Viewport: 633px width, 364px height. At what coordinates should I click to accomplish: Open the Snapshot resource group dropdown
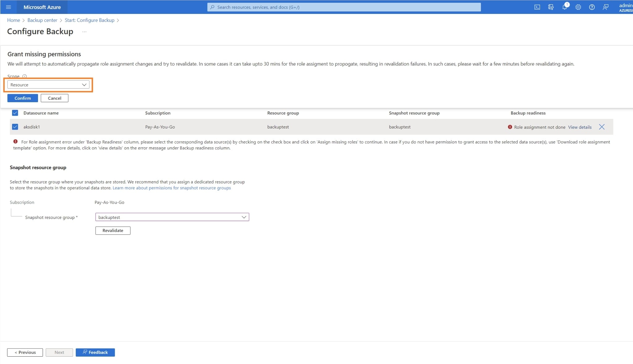click(x=172, y=217)
